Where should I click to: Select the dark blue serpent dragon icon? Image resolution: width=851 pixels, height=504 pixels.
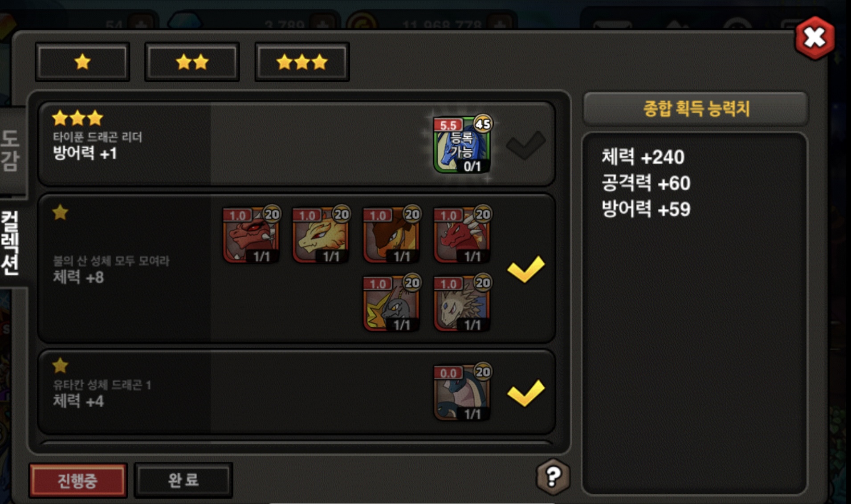(x=463, y=392)
